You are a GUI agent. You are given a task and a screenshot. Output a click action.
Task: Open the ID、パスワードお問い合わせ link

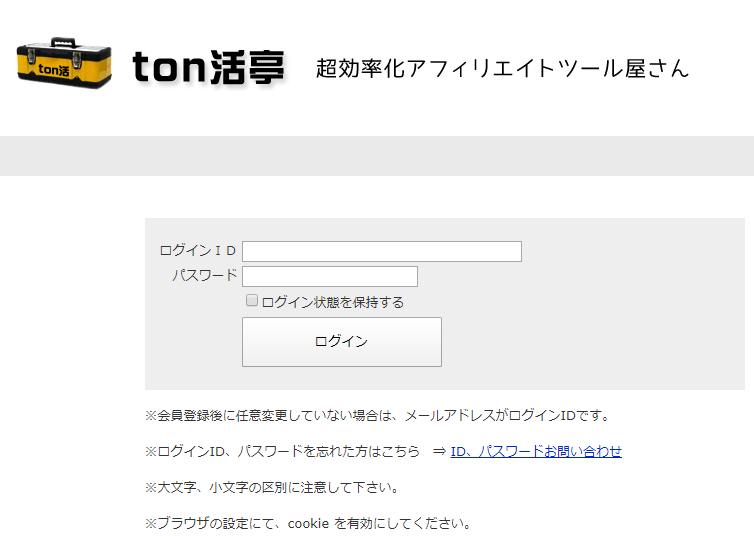(535, 451)
